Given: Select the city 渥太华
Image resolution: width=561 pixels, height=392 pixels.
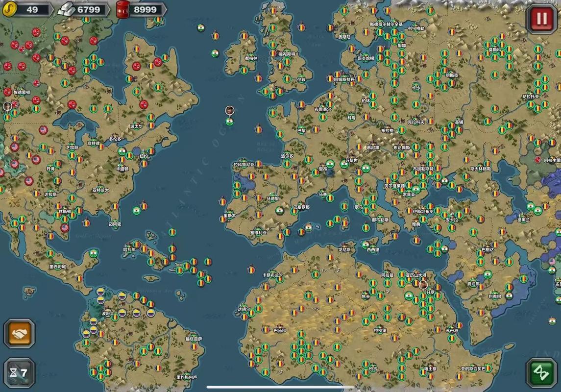Looking at the screenshot, I should click(137, 126).
